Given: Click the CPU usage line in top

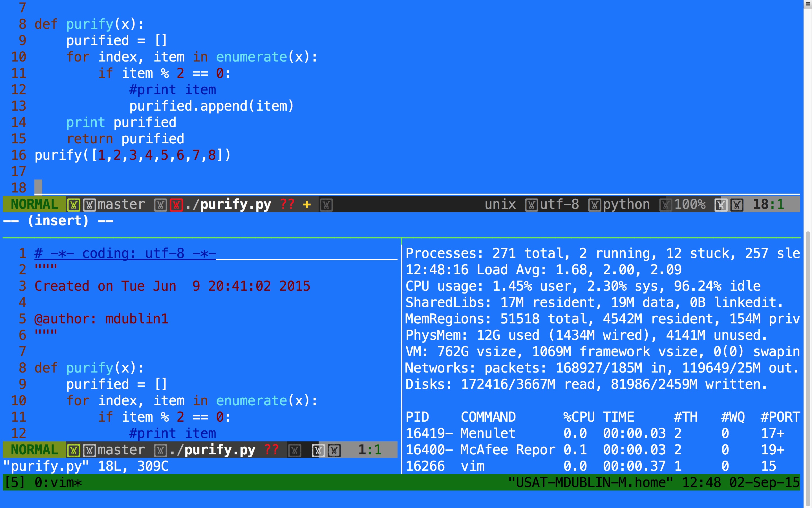Looking at the screenshot, I should click(x=583, y=286).
